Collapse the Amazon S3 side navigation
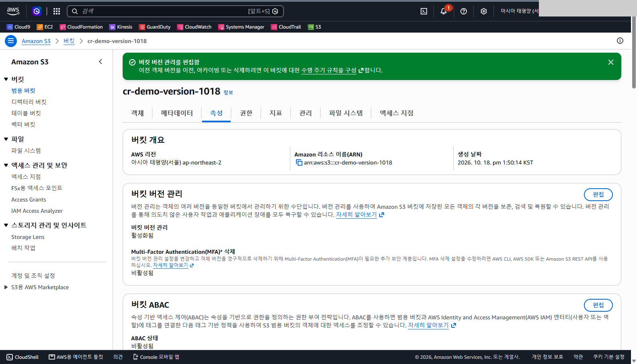Image resolution: width=637 pixels, height=364 pixels. [x=101, y=62]
